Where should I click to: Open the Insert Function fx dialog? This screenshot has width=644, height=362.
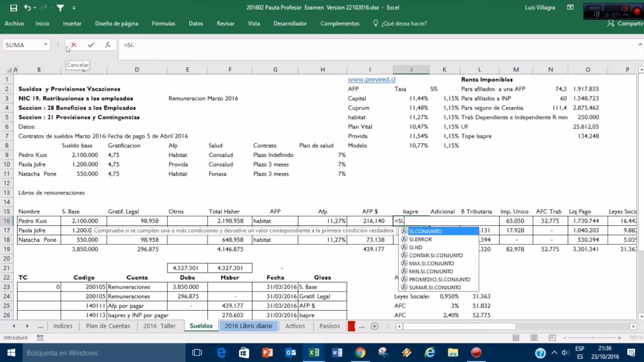[108, 45]
